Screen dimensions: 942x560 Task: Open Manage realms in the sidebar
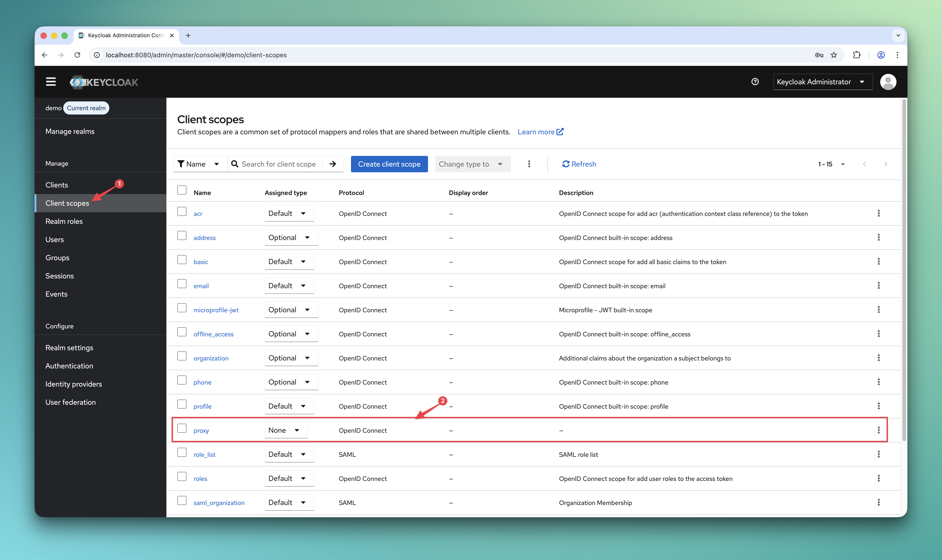pos(101,131)
